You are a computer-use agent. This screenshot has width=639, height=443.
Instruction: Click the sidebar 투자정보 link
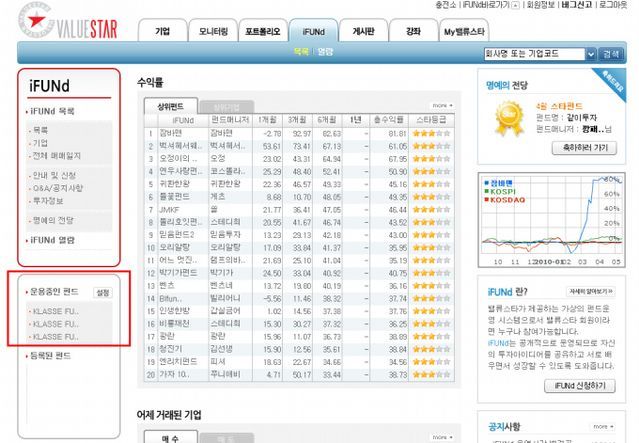(x=48, y=201)
